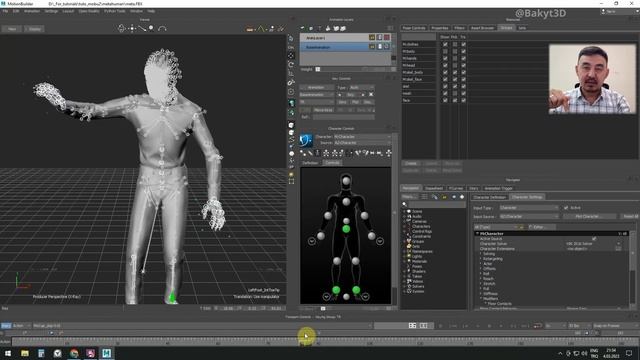Click the mute icon on the AnimLayer1 row

click(387, 38)
